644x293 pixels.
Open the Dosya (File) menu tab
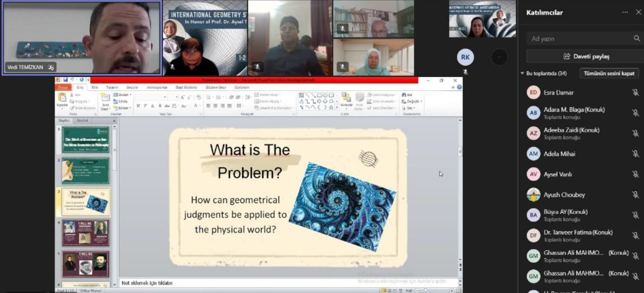click(x=63, y=87)
